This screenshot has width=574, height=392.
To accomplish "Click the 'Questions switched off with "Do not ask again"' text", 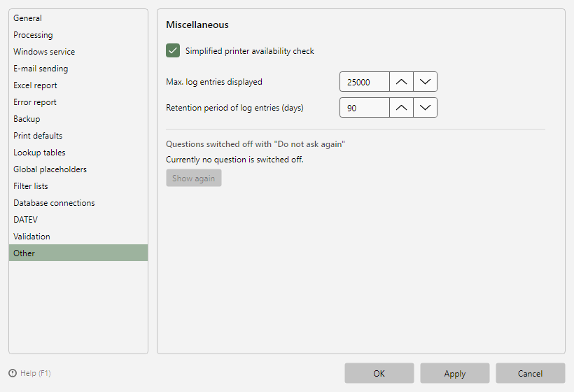I will [255, 143].
